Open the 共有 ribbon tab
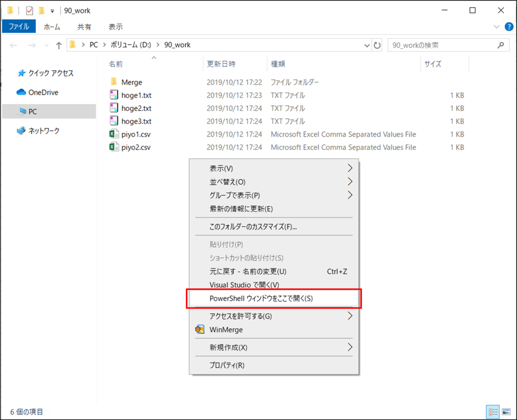Viewport: 517px width, 420px height. click(x=84, y=27)
